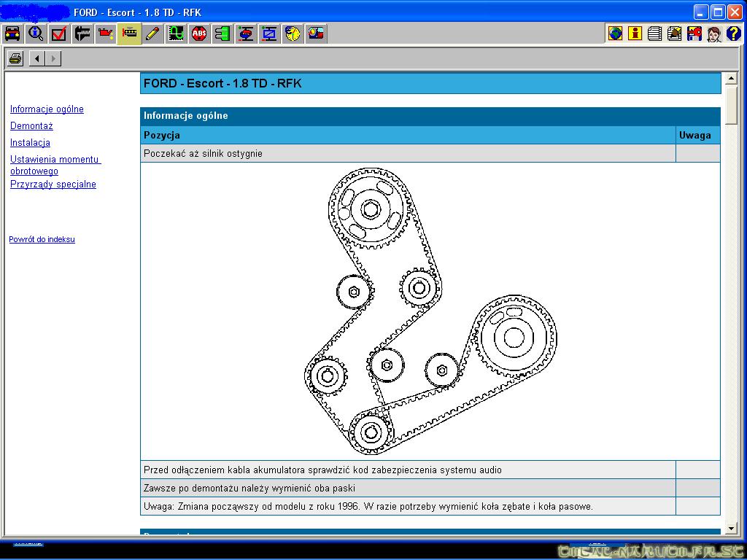Open Przyrządy specjalne link
This screenshot has height=560, width=747.
[x=53, y=184]
